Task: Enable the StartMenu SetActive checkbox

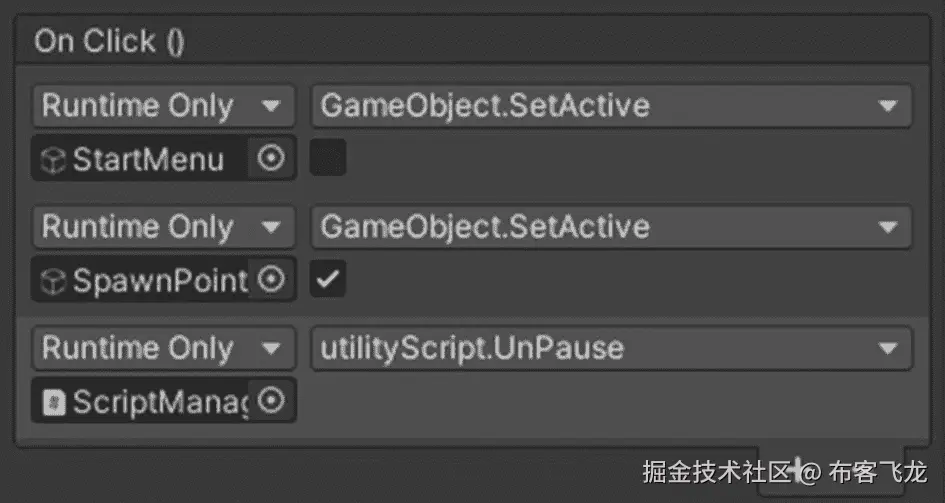Action: [x=328, y=158]
